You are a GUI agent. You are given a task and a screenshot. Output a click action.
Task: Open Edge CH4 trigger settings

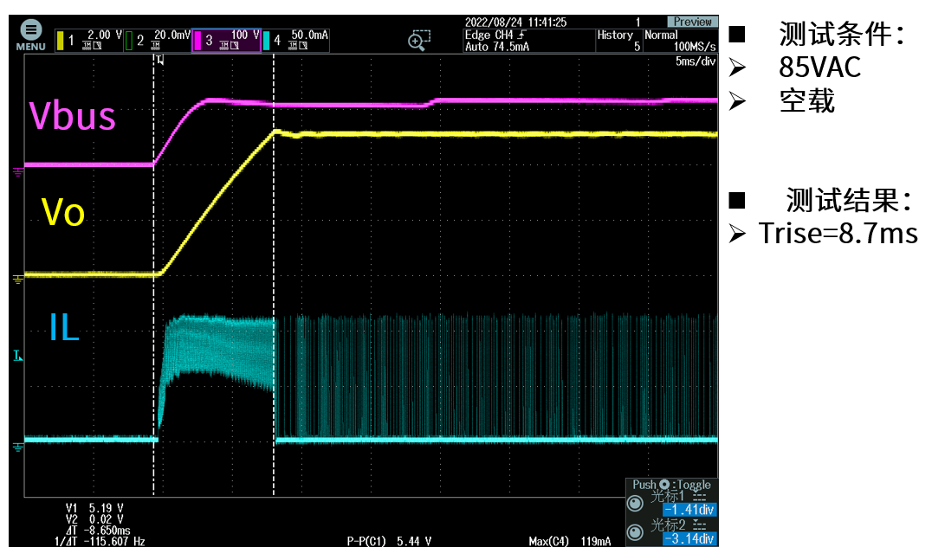(496, 41)
